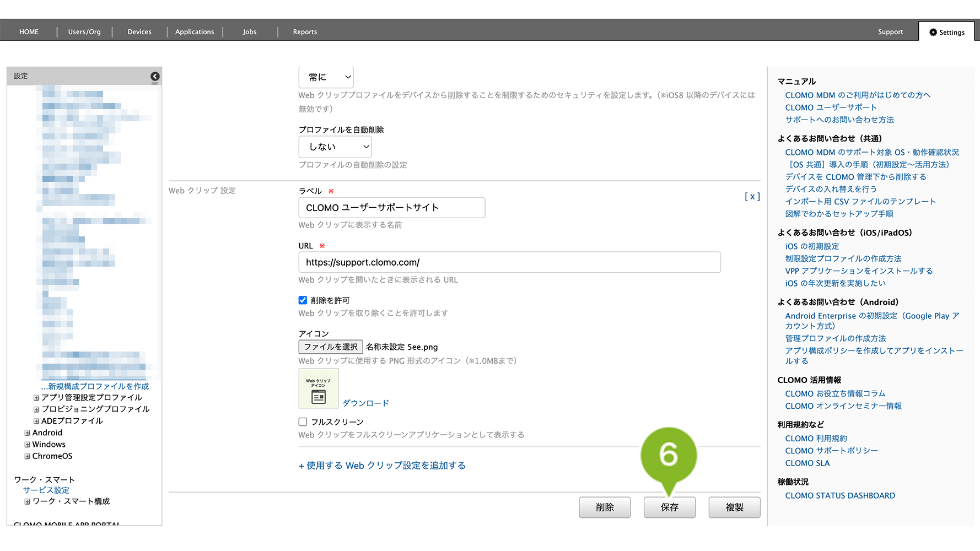980x551 pixels.
Task: Enable the フルスクリーン checkbox
Action: 303,422
